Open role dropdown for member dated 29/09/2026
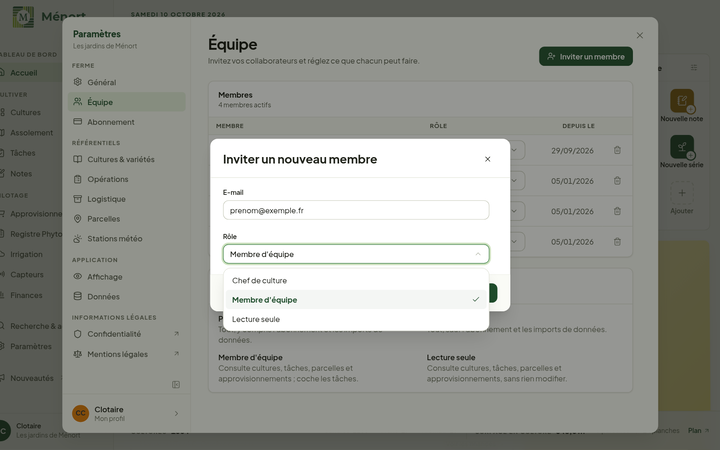 coord(515,150)
